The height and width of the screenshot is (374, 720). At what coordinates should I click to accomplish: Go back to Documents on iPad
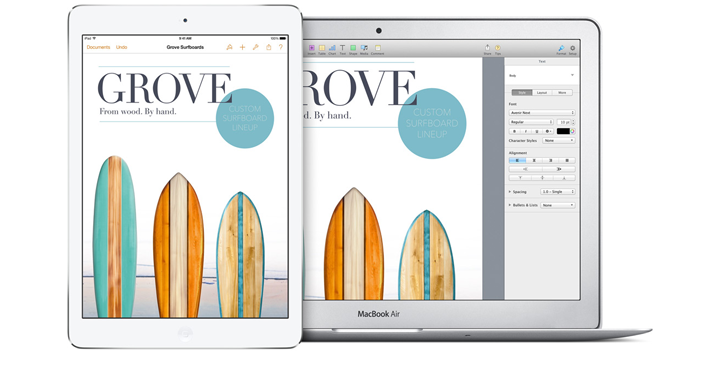pyautogui.click(x=98, y=47)
